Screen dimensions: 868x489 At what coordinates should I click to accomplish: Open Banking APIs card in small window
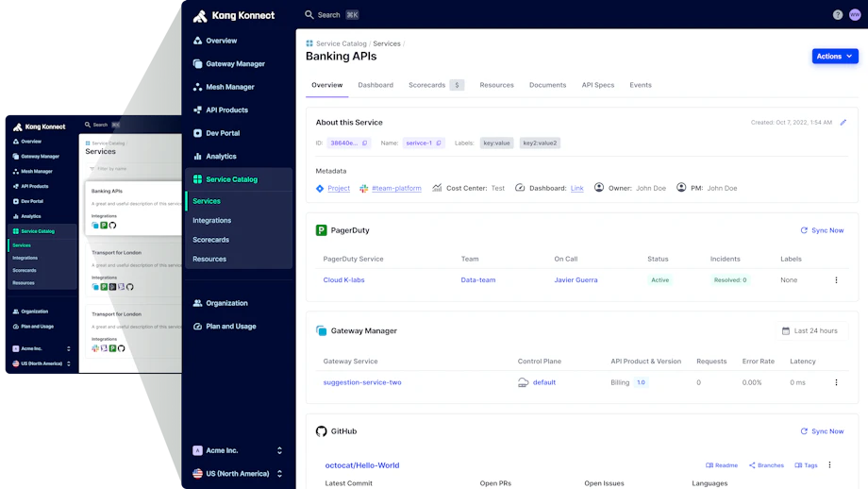[x=133, y=209]
